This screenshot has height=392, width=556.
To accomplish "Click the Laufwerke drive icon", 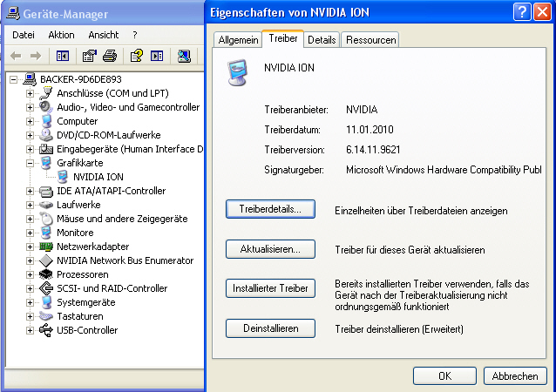I will [46, 205].
